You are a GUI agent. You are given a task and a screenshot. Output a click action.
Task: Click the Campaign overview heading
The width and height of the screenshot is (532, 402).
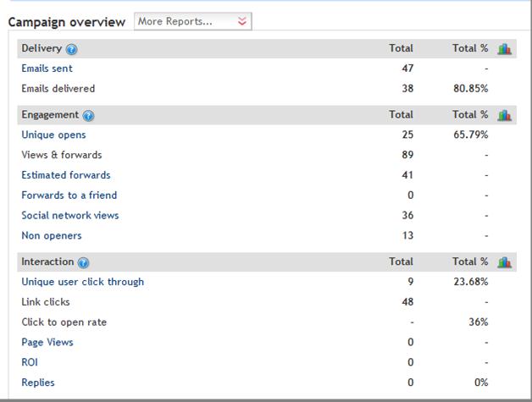[67, 22]
